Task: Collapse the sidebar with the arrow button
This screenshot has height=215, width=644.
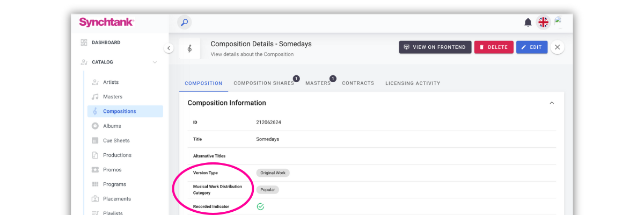Action: pyautogui.click(x=169, y=48)
